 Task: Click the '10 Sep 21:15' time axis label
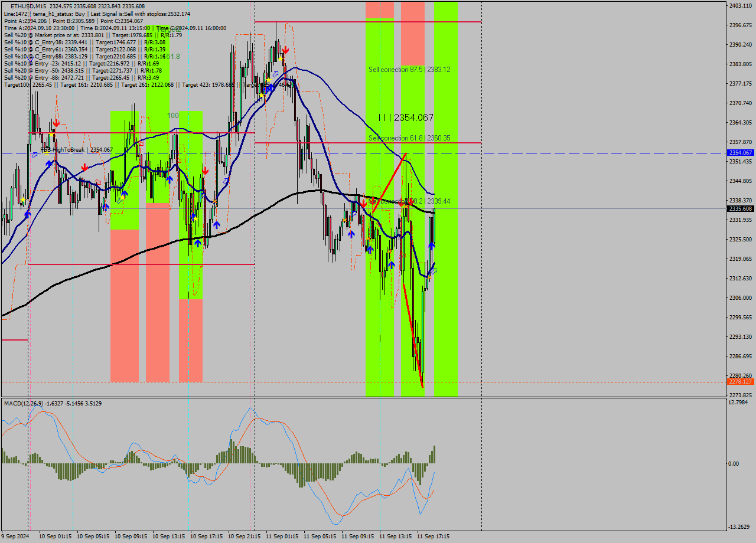point(244,537)
